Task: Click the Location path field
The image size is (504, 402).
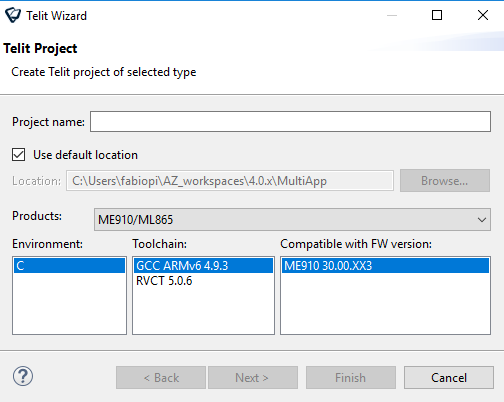Action: (230, 181)
